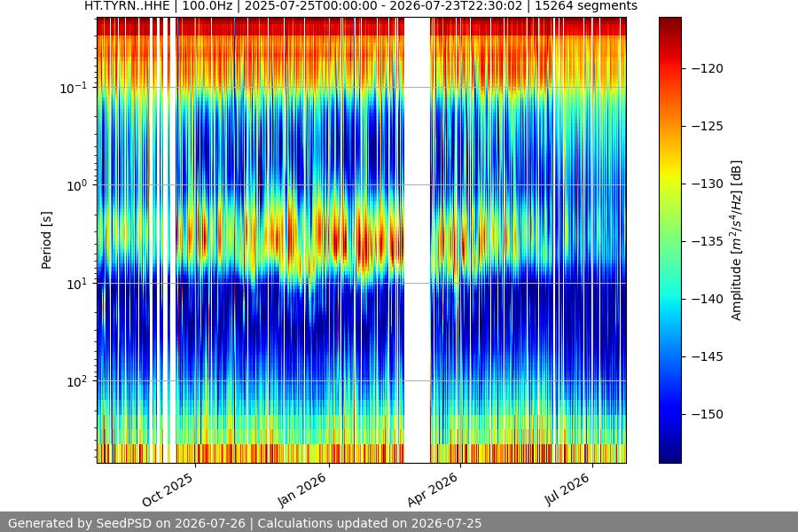The width and height of the screenshot is (798, 532).
Task: Click the 10⁰ period tick label
Action: [76, 186]
